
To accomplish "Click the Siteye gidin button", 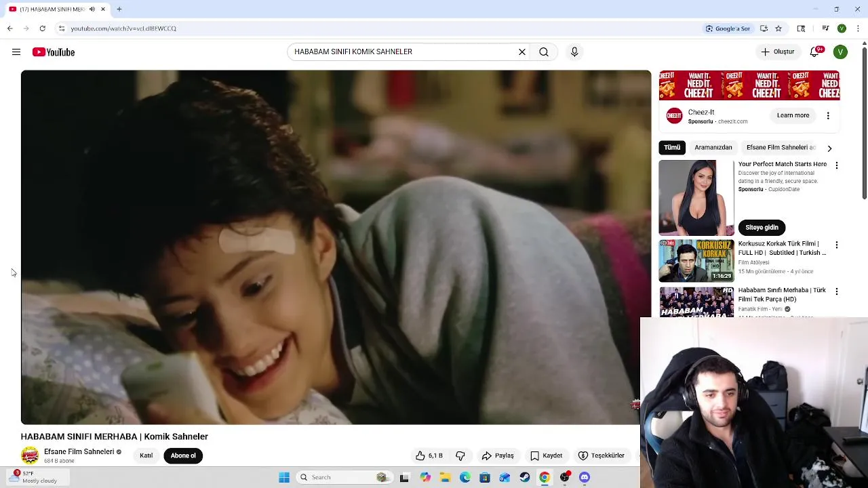I will click(x=762, y=228).
